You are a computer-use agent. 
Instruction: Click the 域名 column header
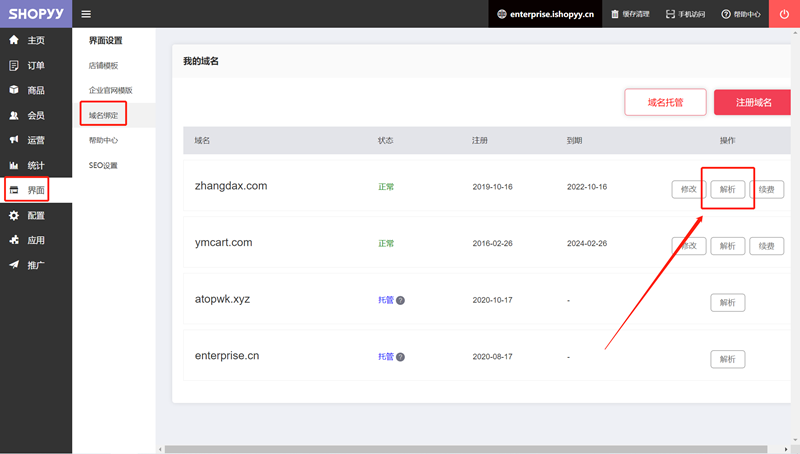[202, 140]
